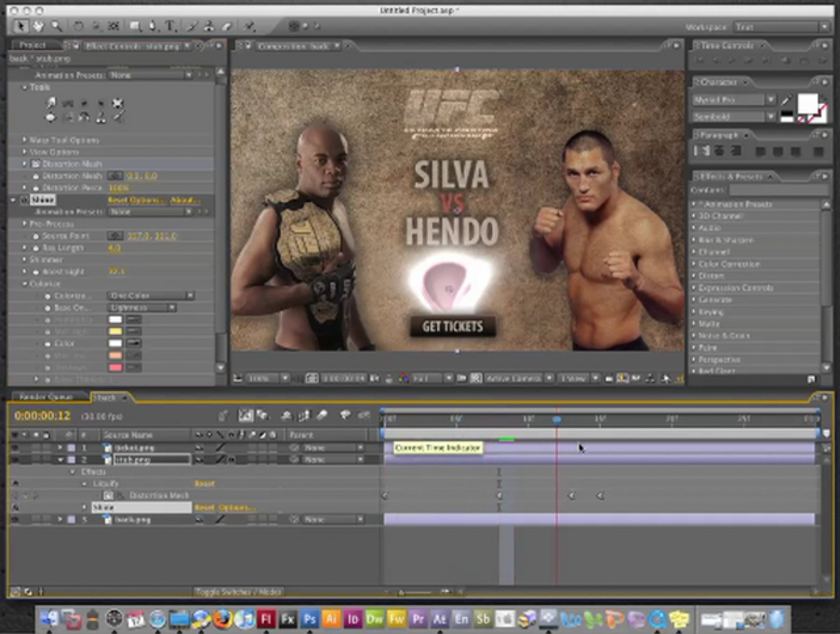Click the Source Point crosshair button
Screen dimensions: 840x634
(115, 236)
